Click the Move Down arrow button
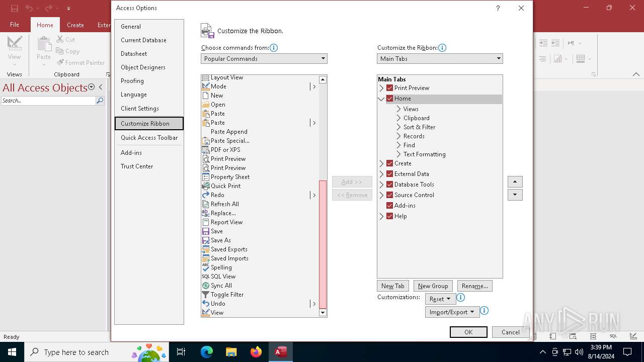The width and height of the screenshot is (644, 362). pos(515,195)
